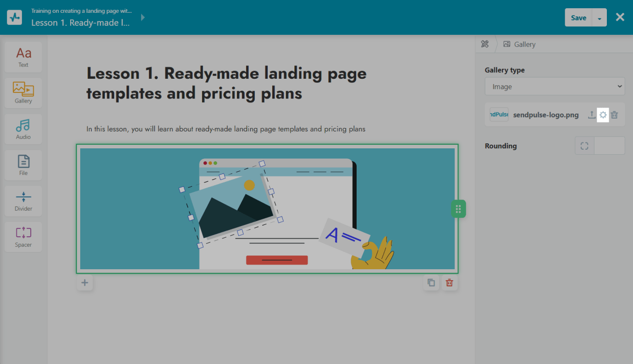Add a Spacer element
The height and width of the screenshot is (364, 633).
(23, 237)
